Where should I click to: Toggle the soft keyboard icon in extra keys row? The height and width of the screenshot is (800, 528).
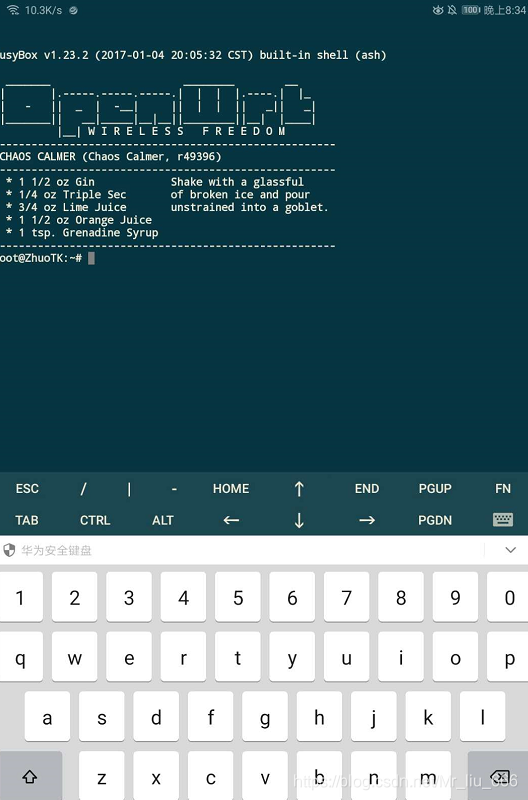503,520
